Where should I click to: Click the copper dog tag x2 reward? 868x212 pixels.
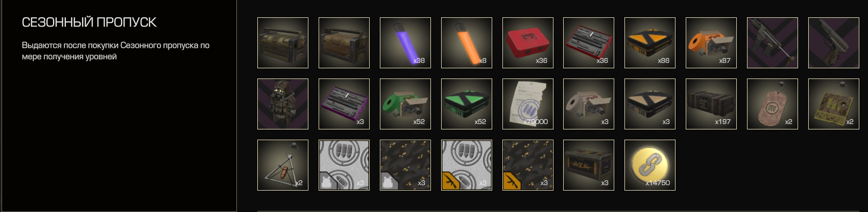[x=773, y=104]
